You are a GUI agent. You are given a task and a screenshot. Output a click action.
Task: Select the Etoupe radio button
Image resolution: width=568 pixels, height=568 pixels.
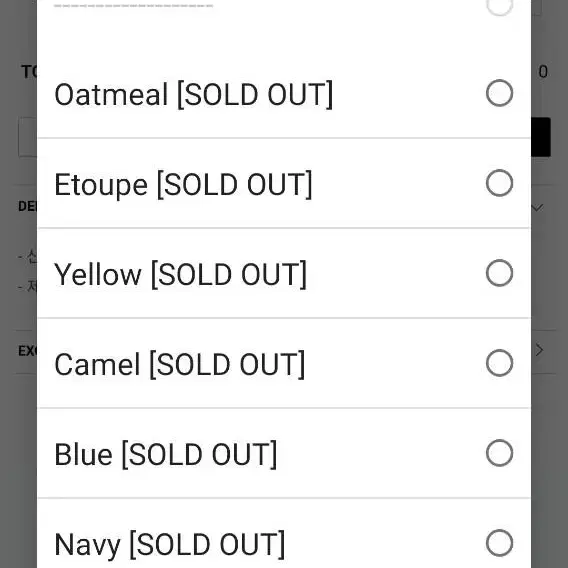point(499,183)
